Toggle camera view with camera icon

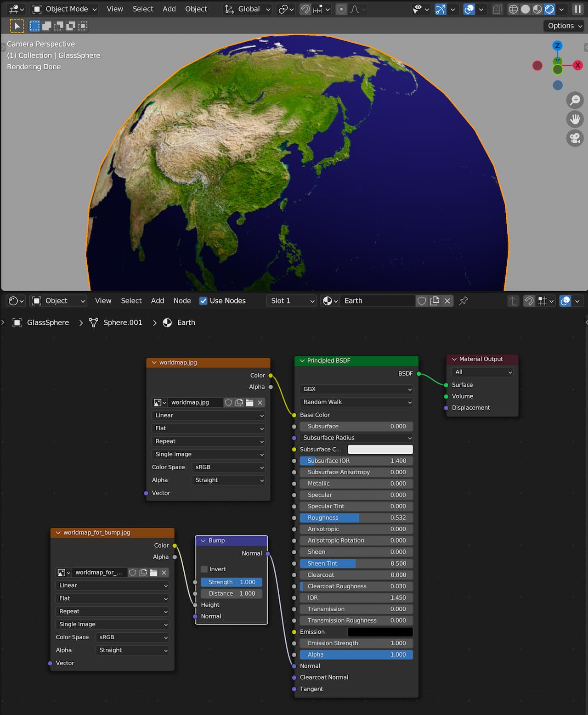(575, 138)
